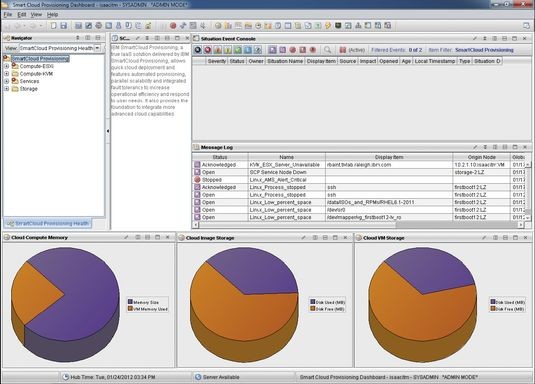Click the Message Log vertical scroll down arrow
535x384 pixels.
coord(528,217)
